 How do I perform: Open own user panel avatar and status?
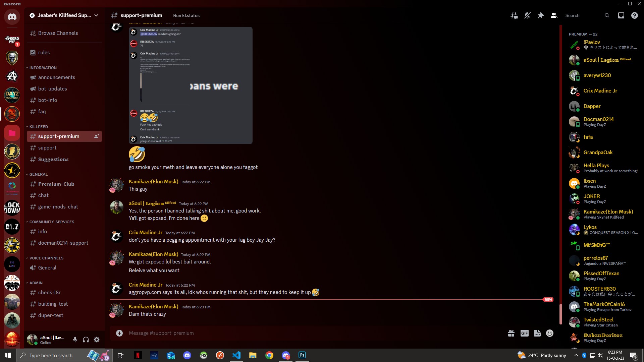click(x=48, y=340)
